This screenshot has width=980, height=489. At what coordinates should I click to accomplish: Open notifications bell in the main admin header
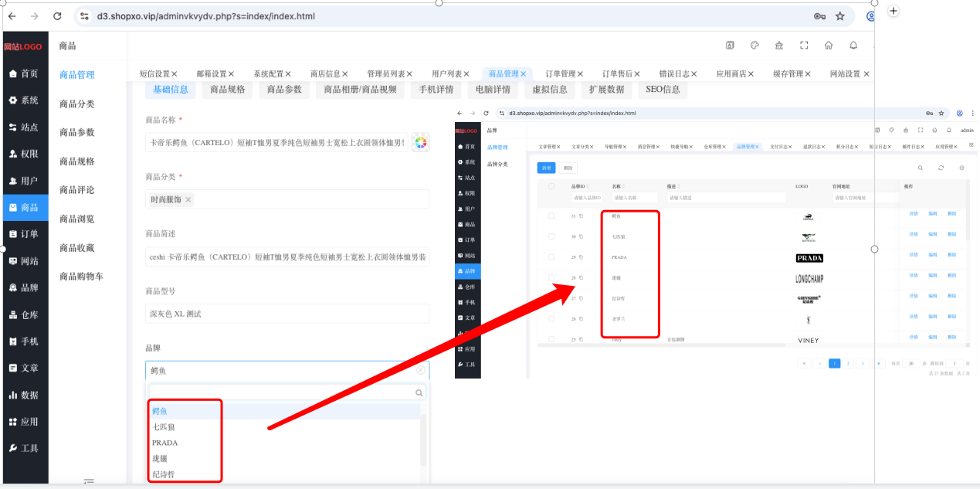click(853, 45)
